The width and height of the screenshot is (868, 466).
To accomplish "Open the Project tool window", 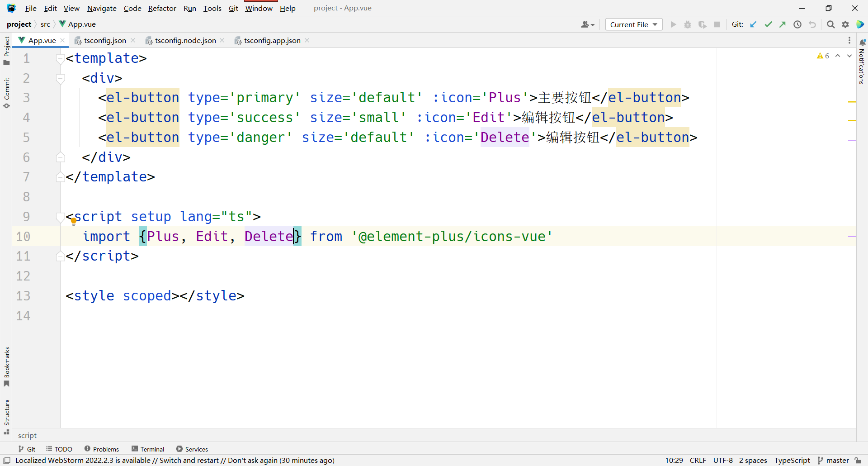I will click(x=6, y=51).
